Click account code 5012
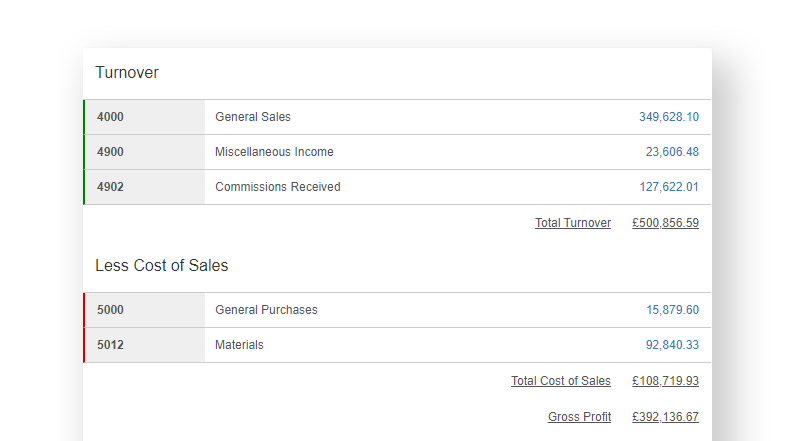Image resolution: width=802 pixels, height=441 pixels. (x=110, y=345)
